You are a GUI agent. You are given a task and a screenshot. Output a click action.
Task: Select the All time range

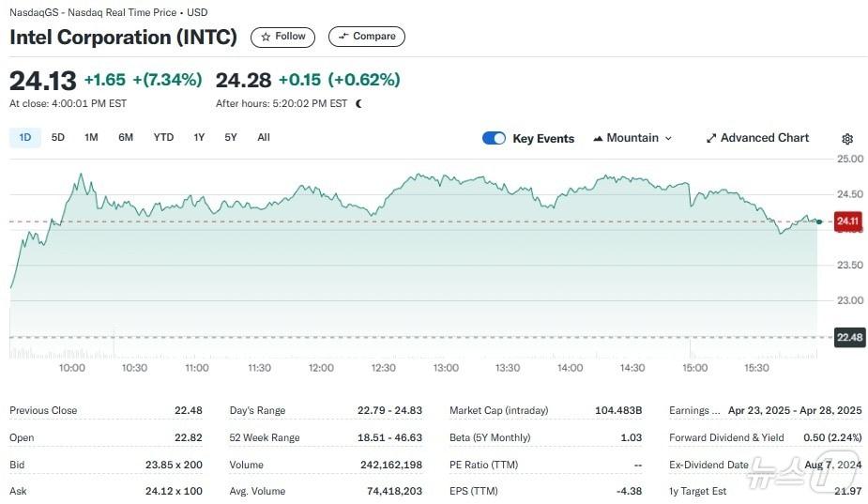tap(264, 137)
